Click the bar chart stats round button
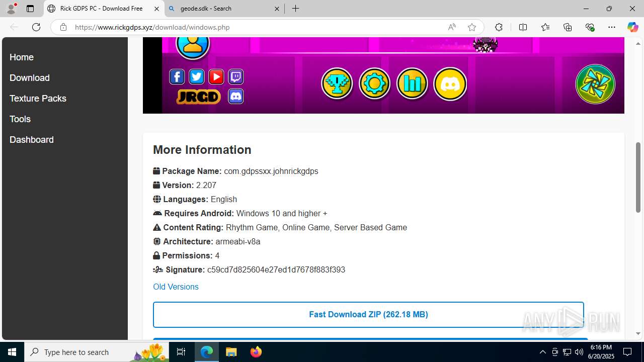The image size is (644, 362). [412, 83]
